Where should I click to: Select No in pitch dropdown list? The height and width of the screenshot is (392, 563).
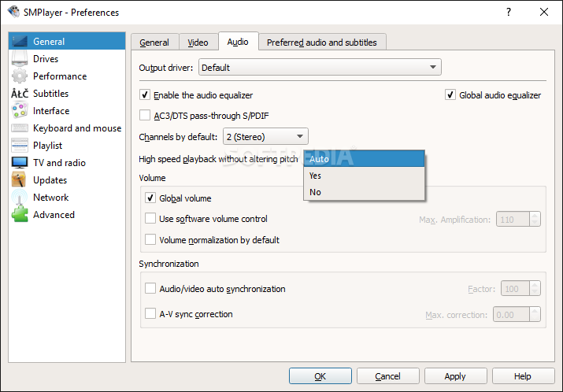click(364, 192)
